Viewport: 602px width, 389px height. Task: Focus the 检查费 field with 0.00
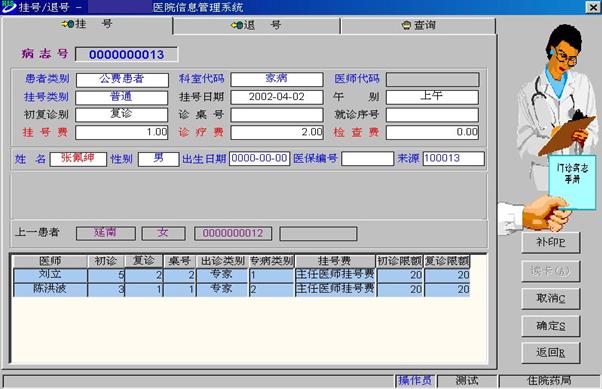[432, 132]
